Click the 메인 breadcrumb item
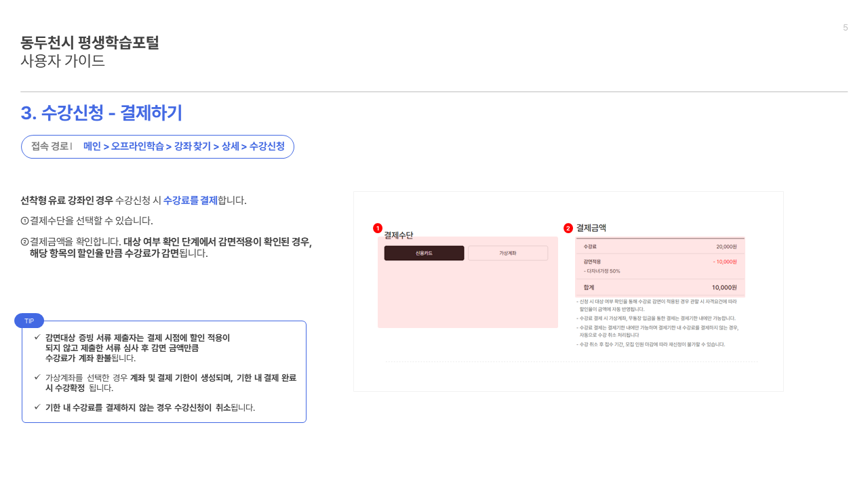868x488 pixels. (x=92, y=146)
